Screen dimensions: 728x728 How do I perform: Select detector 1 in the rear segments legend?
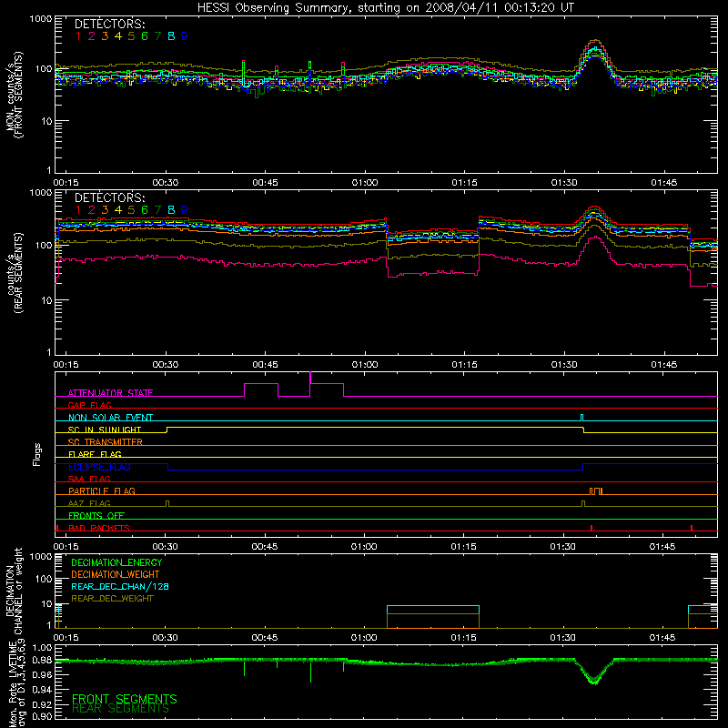[78, 210]
